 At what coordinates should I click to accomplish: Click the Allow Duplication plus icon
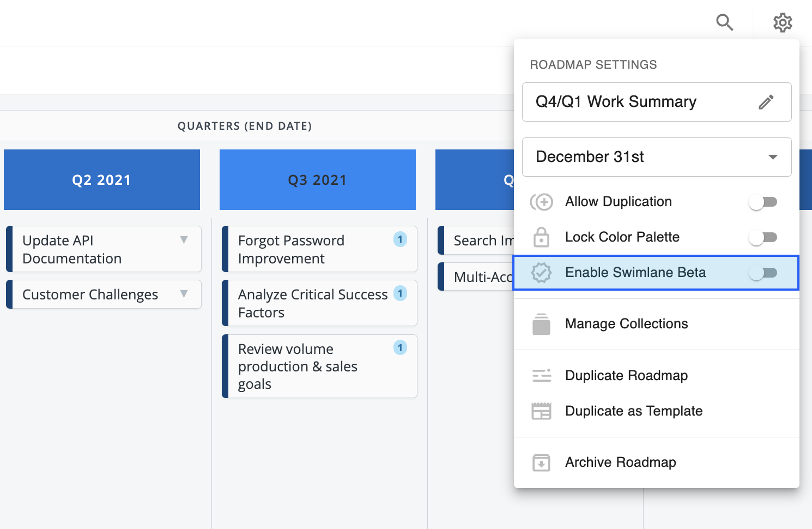541,202
